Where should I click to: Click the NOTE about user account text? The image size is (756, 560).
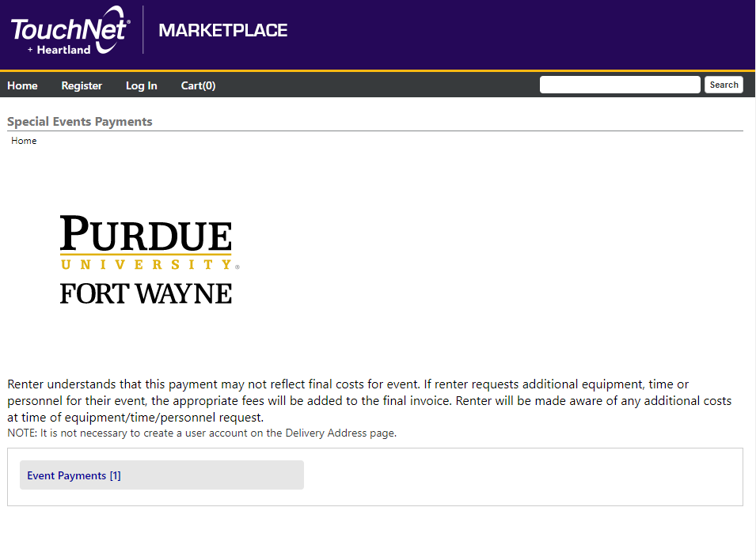(x=202, y=433)
